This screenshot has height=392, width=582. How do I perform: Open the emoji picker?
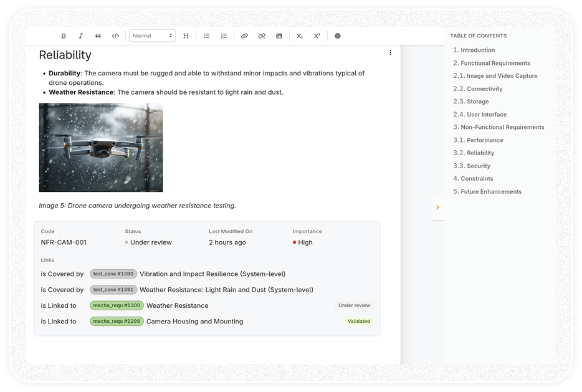tap(338, 36)
